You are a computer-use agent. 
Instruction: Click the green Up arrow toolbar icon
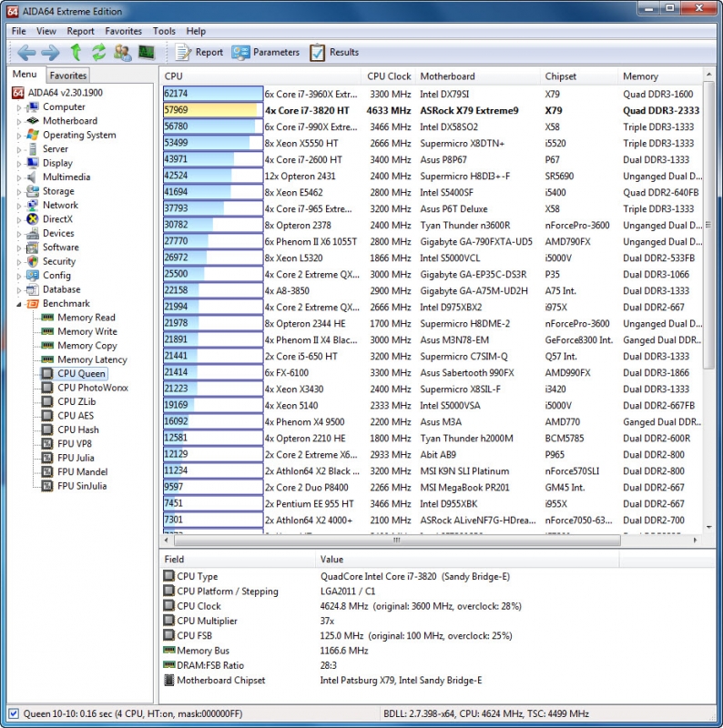pyautogui.click(x=76, y=53)
